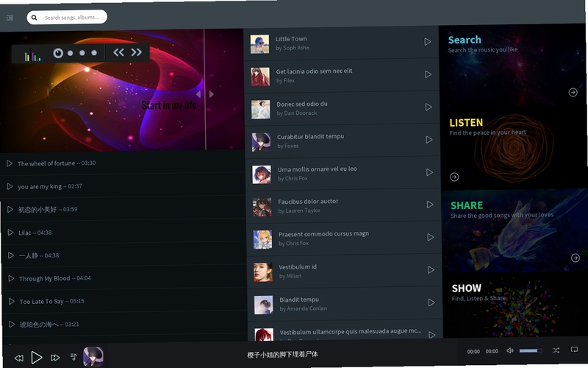
Task: Toggle shuffle mode icon
Action: tap(556, 350)
